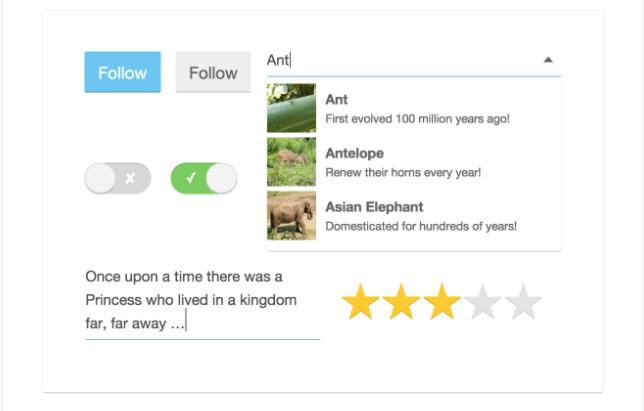Turn off the green checkmark toggle
644x411 pixels.
[x=204, y=179]
